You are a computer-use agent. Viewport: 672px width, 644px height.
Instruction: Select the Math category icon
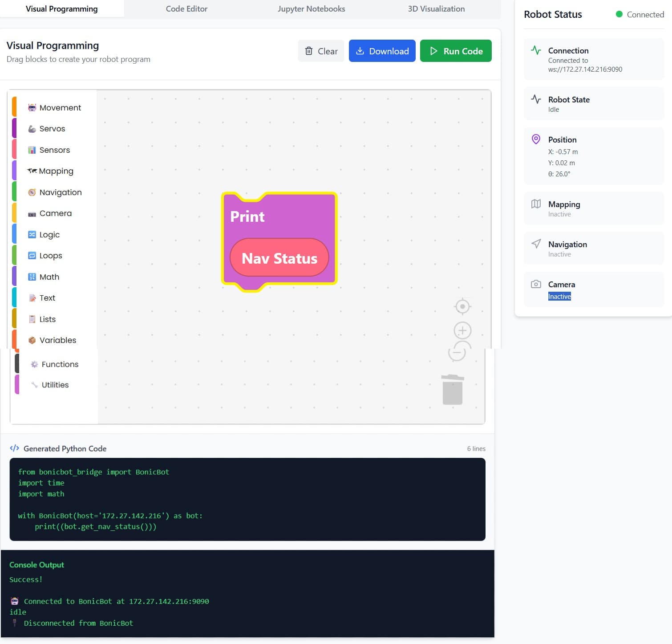pos(31,277)
